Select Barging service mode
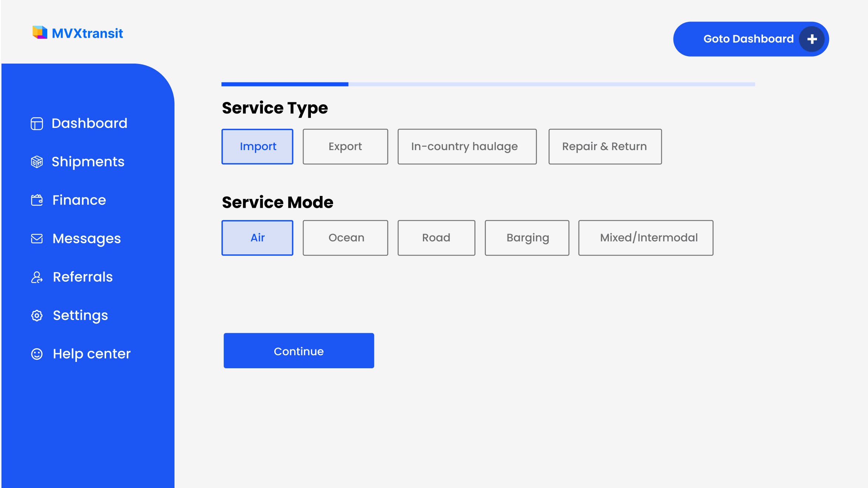Screen dimensions: 868x488 (527, 238)
